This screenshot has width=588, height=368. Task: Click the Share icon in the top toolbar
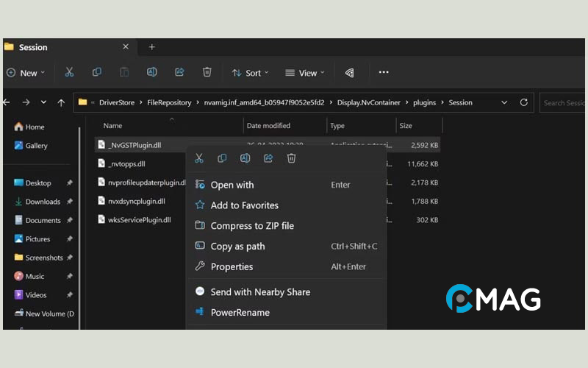[x=179, y=72]
